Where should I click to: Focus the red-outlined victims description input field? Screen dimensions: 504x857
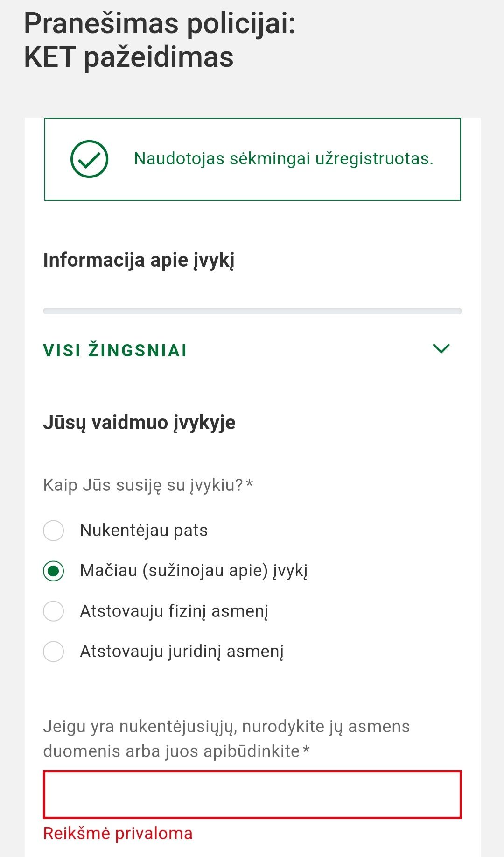252,794
